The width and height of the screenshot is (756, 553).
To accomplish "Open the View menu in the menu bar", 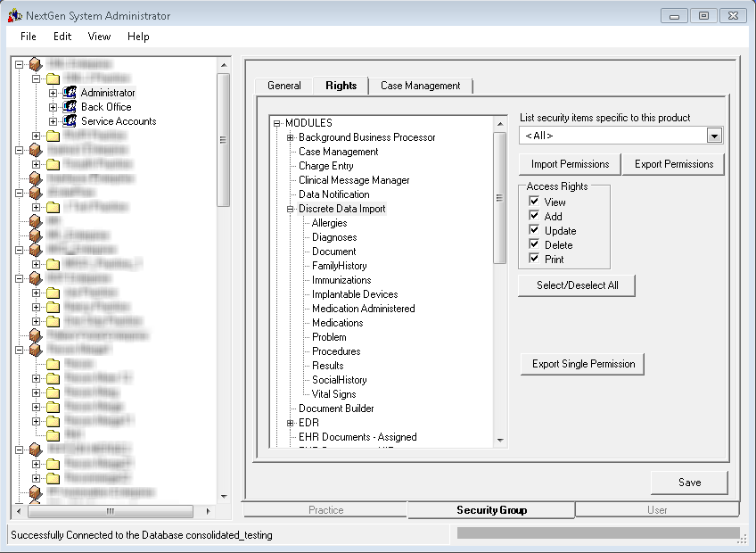I will pyautogui.click(x=99, y=37).
